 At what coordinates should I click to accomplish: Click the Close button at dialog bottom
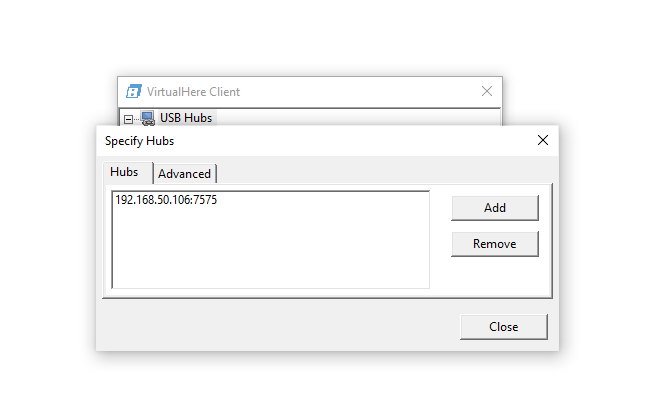click(503, 327)
